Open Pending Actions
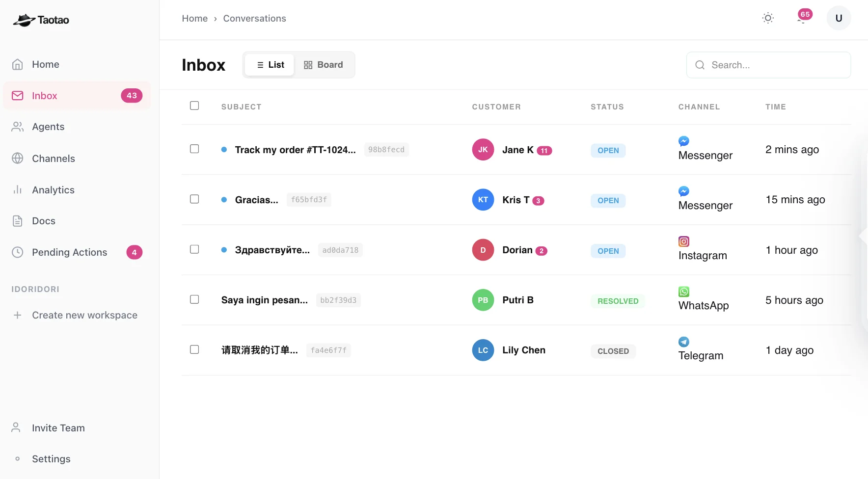Image resolution: width=868 pixels, height=479 pixels. [x=77, y=252]
